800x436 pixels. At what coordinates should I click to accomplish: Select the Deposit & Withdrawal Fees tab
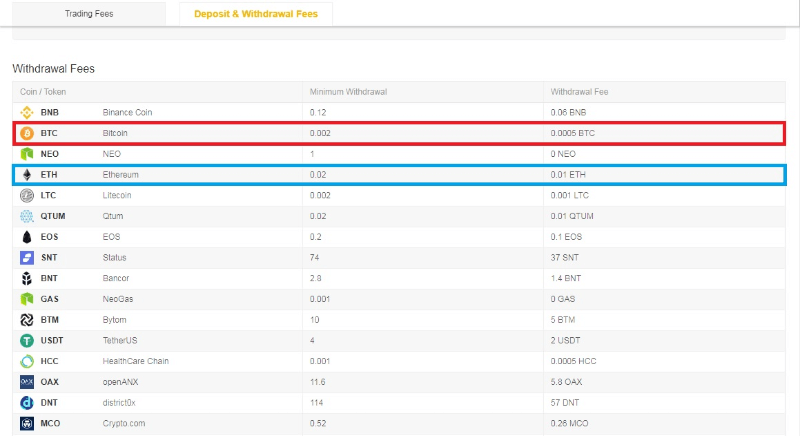coord(256,15)
